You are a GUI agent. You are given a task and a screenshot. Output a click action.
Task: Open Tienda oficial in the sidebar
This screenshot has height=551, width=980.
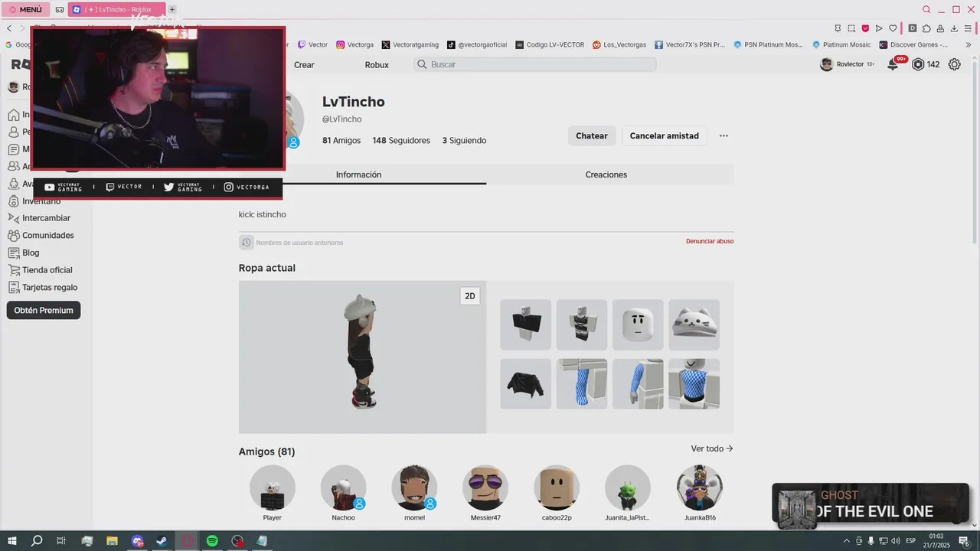click(47, 270)
